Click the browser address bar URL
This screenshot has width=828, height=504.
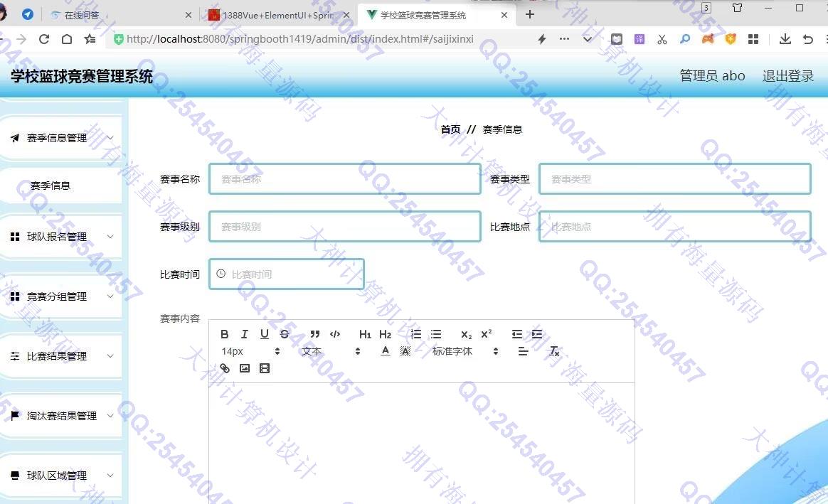[x=300, y=39]
